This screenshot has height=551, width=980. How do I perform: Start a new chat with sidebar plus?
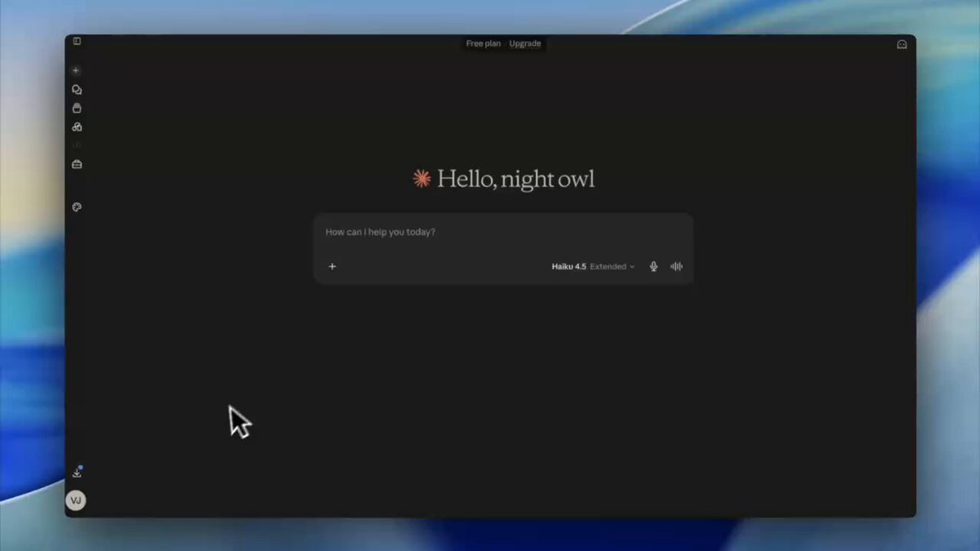pos(76,70)
